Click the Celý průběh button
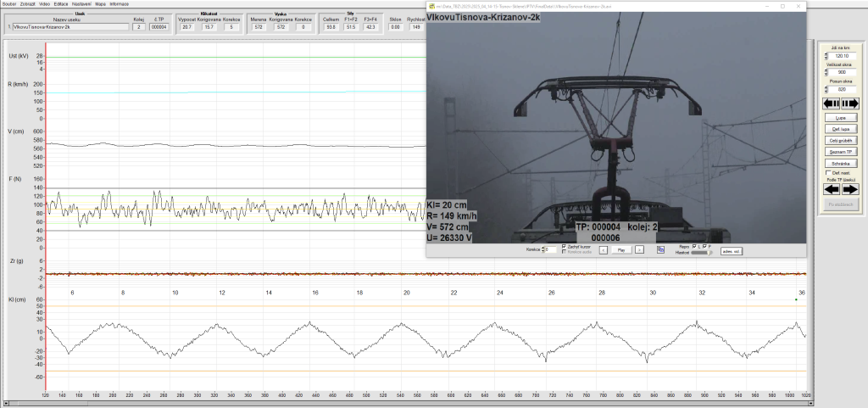Image resolution: width=868 pixels, height=408 pixels. 840,141
